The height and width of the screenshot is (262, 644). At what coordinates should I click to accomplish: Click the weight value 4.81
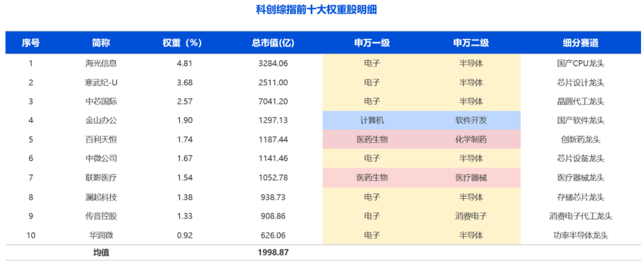185,64
